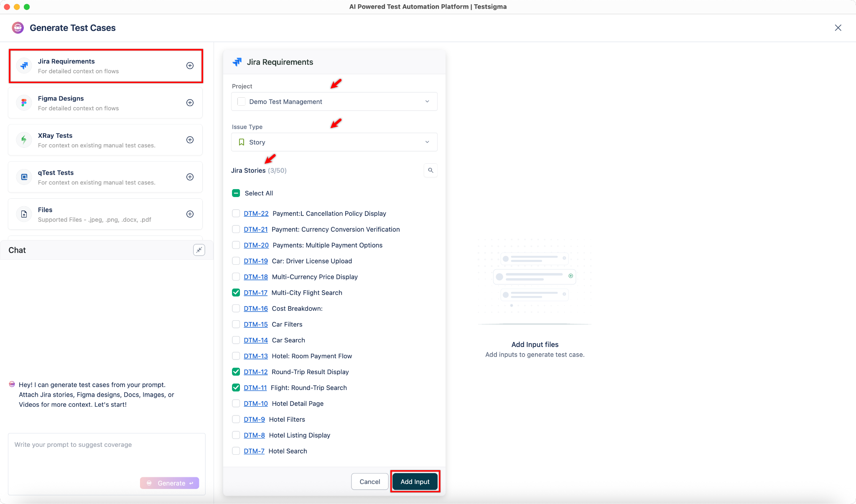Close the Generate Test Cases dialog
The height and width of the screenshot is (504, 856).
[838, 28]
